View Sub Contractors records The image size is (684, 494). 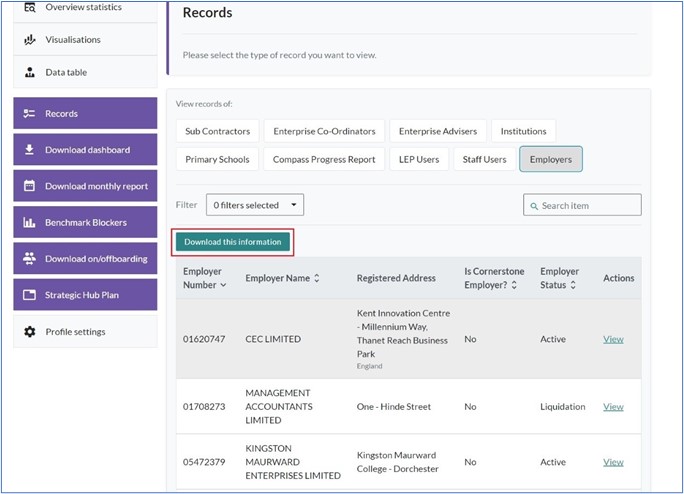[218, 131]
